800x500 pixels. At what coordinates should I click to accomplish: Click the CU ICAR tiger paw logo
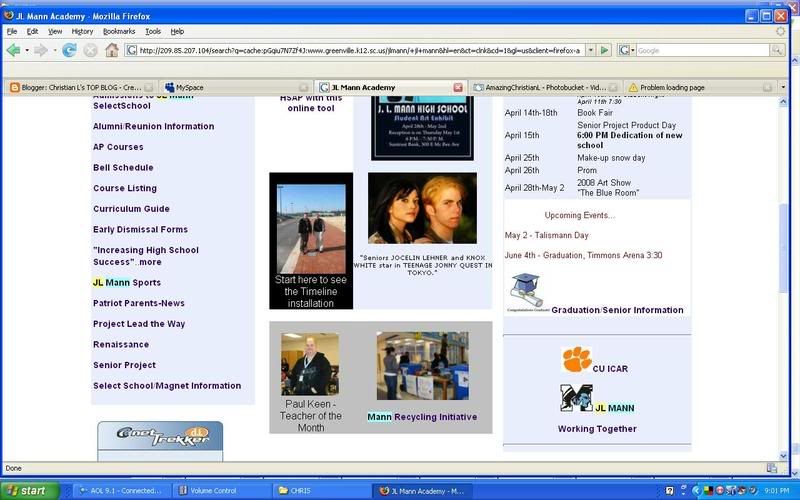577,360
